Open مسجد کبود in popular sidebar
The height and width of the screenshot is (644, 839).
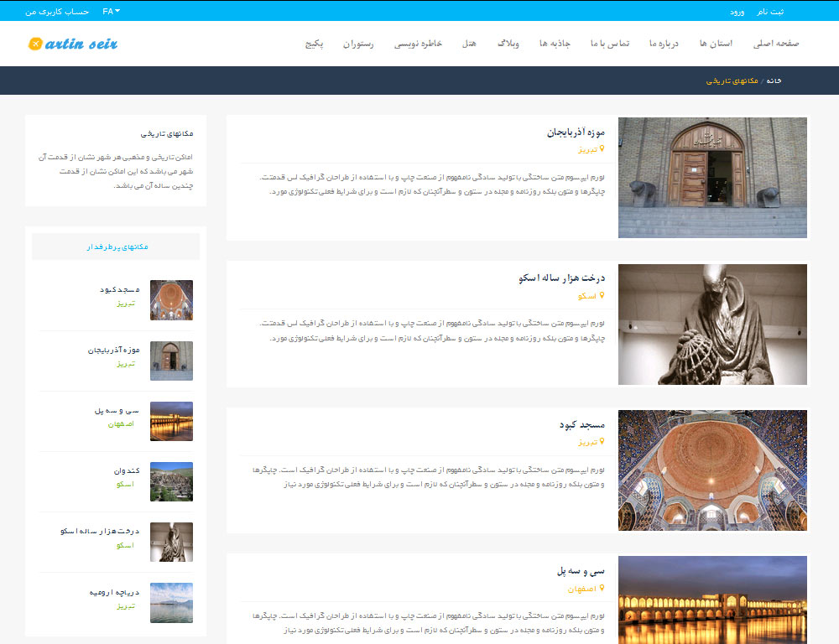pyautogui.click(x=119, y=289)
